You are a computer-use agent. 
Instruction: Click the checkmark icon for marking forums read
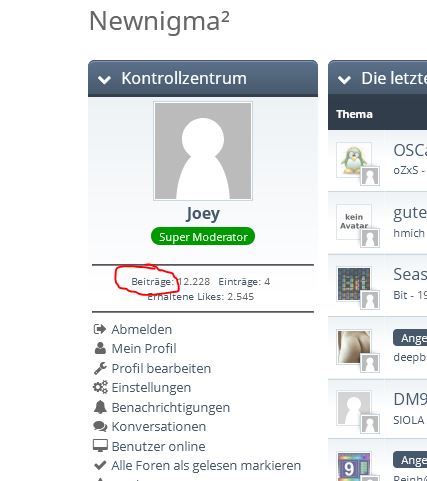[100, 465]
